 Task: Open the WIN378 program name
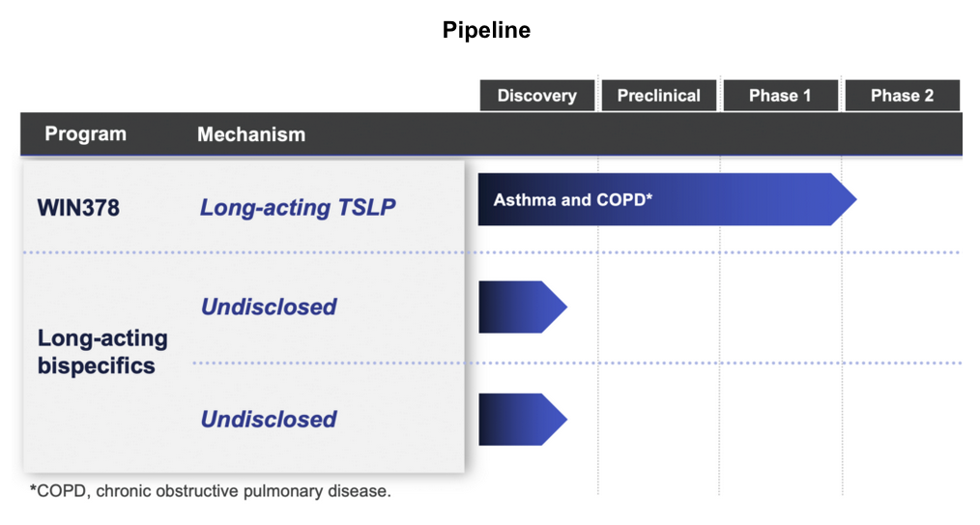[x=78, y=207]
